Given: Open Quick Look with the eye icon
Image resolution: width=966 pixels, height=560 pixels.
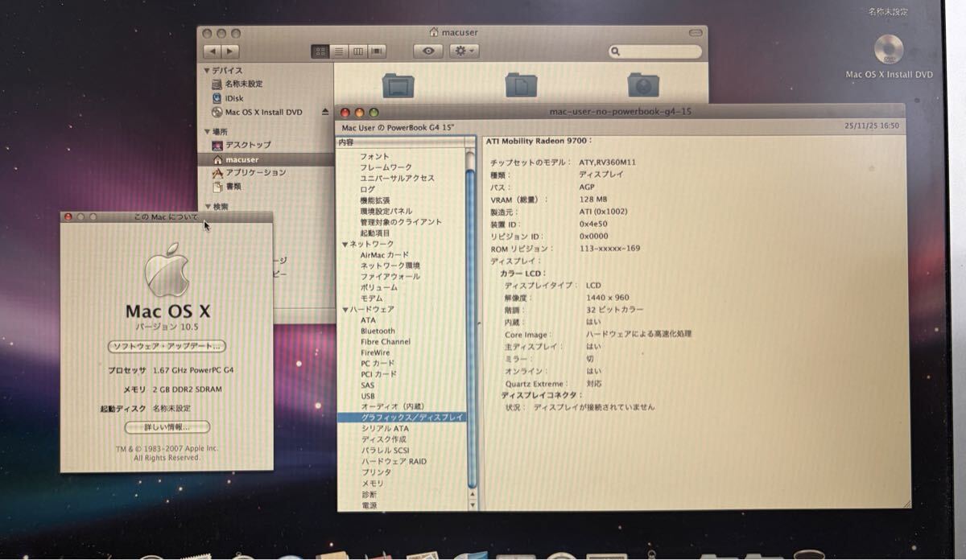Looking at the screenshot, I should pyautogui.click(x=427, y=51).
